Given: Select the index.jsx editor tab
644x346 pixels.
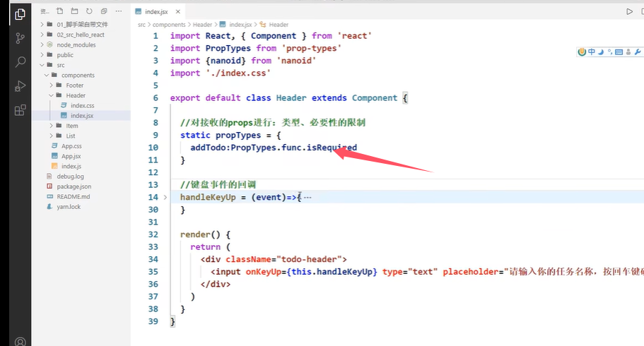Looking at the screenshot, I should [158, 11].
